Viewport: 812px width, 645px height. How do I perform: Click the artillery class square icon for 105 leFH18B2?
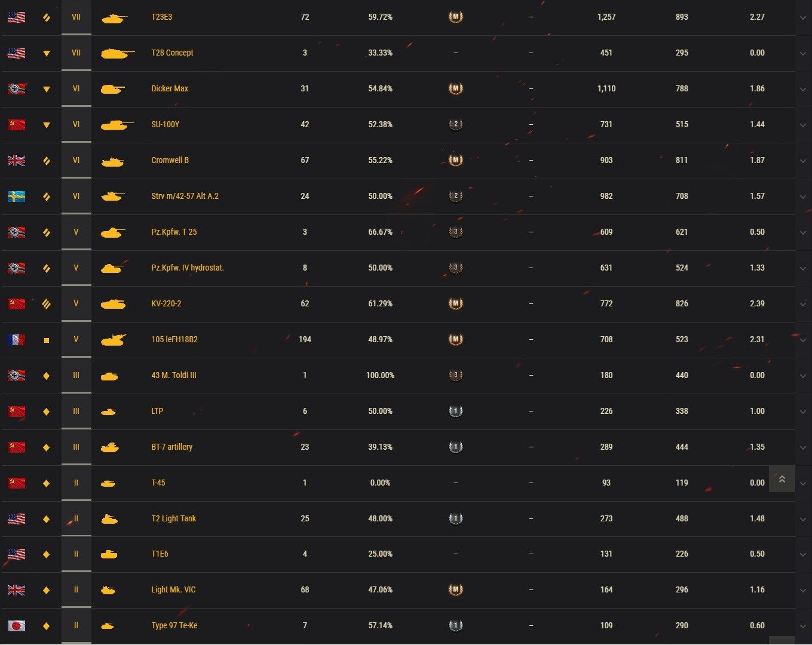coord(47,340)
